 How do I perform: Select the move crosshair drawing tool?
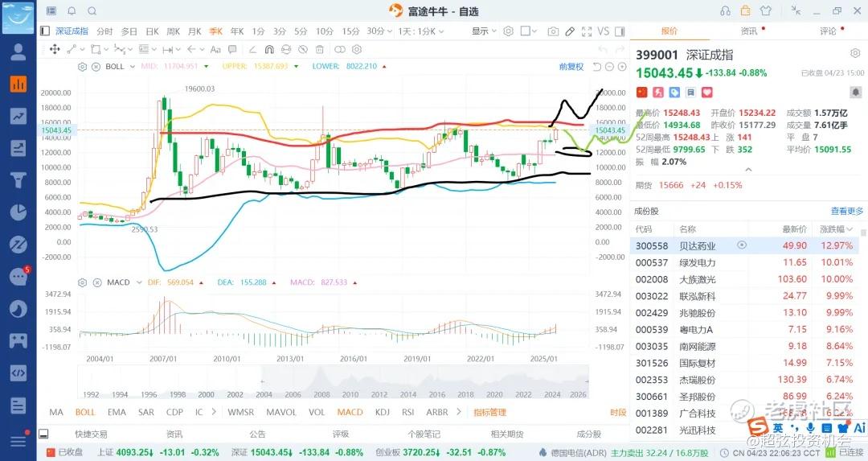coord(55,49)
